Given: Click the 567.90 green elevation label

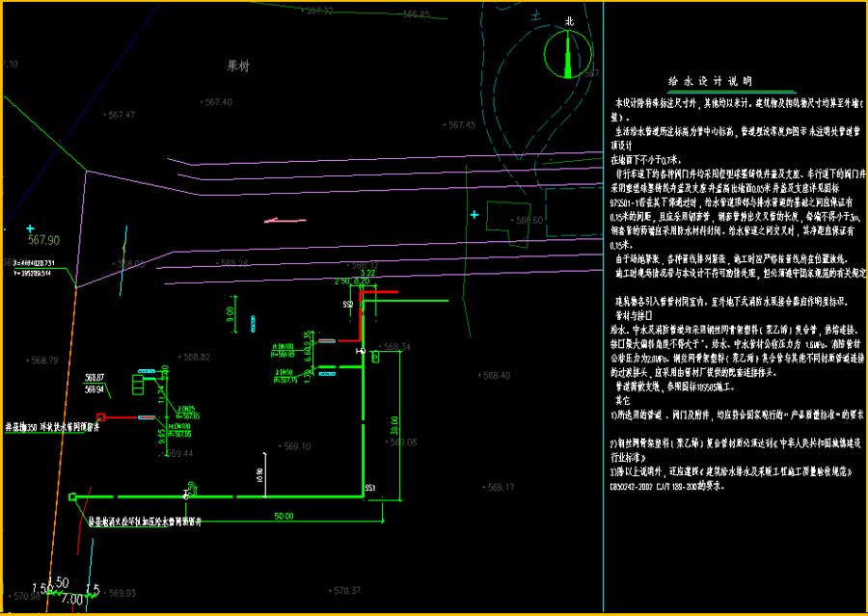Looking at the screenshot, I should click(x=44, y=240).
